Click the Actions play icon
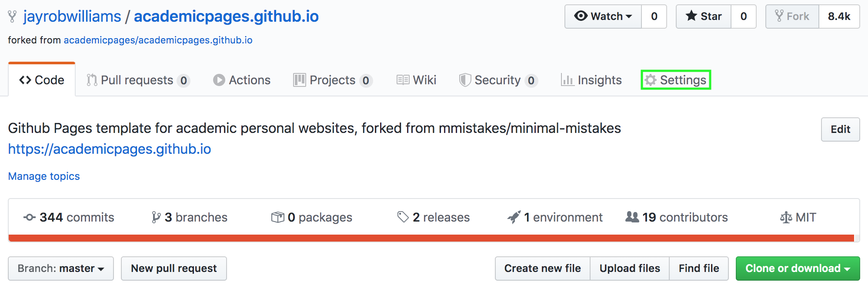Viewport: 868px width, 285px height. (219, 80)
